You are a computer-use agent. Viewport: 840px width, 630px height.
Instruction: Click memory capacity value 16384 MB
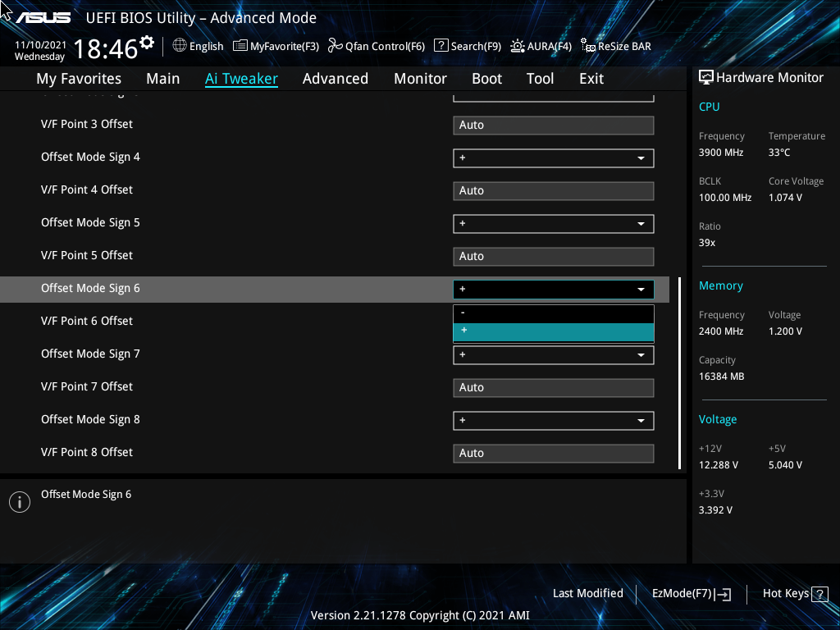(722, 377)
